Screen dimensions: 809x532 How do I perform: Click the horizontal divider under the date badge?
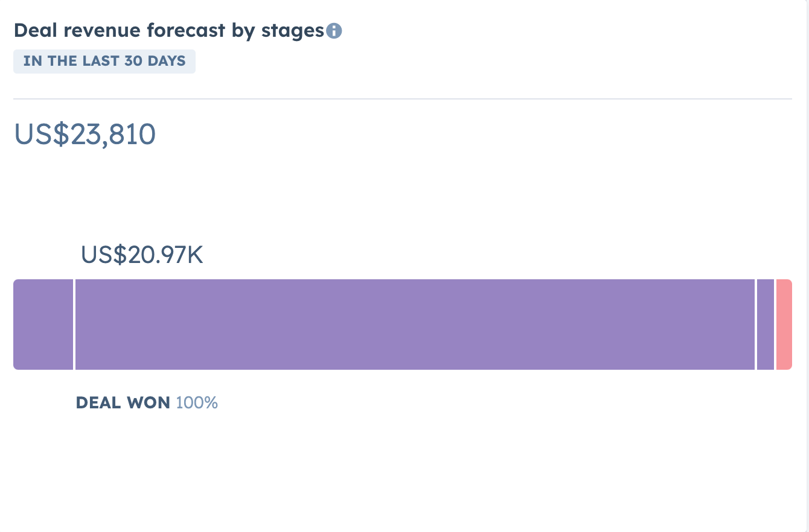click(x=402, y=98)
